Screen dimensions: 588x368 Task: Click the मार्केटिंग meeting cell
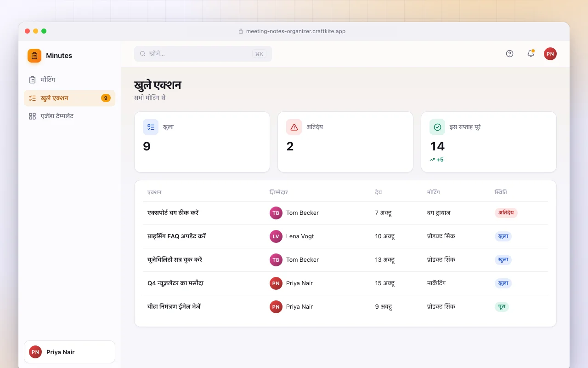[436, 283]
